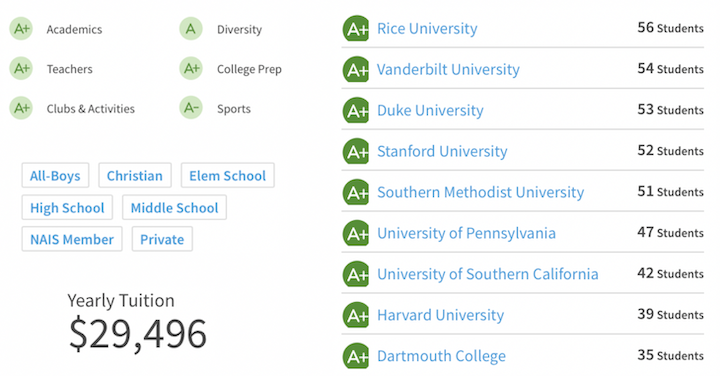Select the High School tag

click(x=67, y=208)
